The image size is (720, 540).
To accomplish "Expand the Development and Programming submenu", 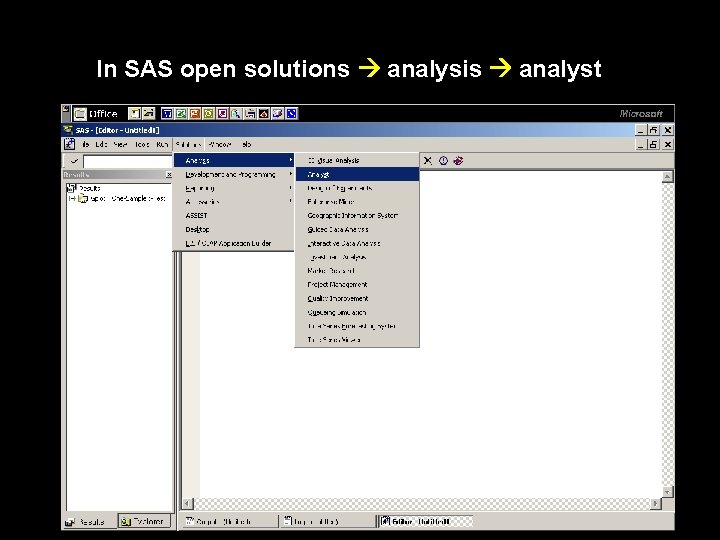I will (x=234, y=174).
